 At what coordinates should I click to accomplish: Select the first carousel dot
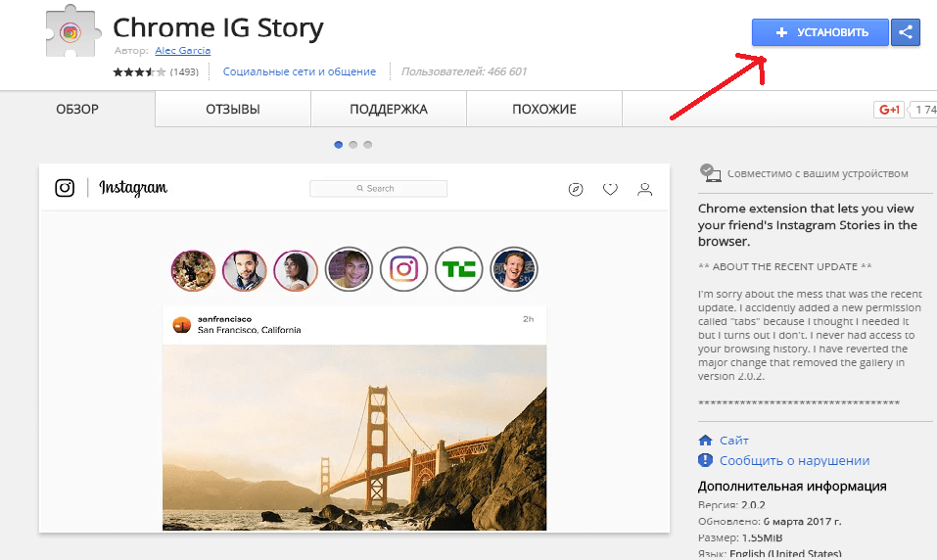[338, 145]
